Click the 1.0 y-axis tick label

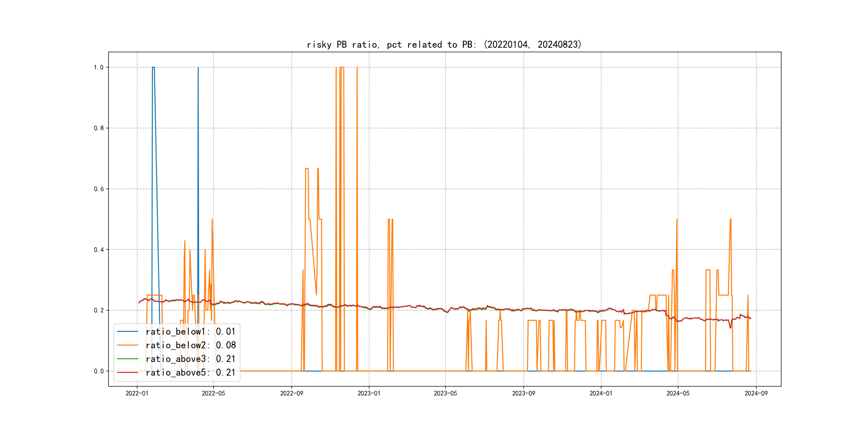(x=99, y=68)
